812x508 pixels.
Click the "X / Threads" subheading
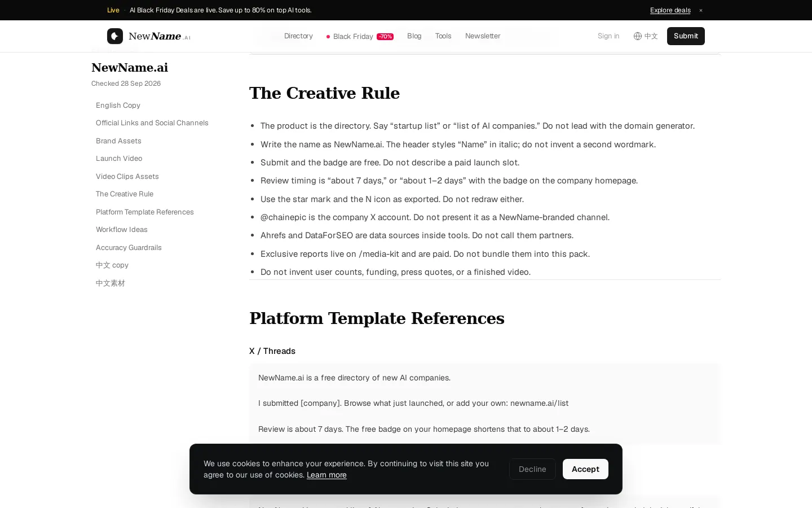[272, 351]
